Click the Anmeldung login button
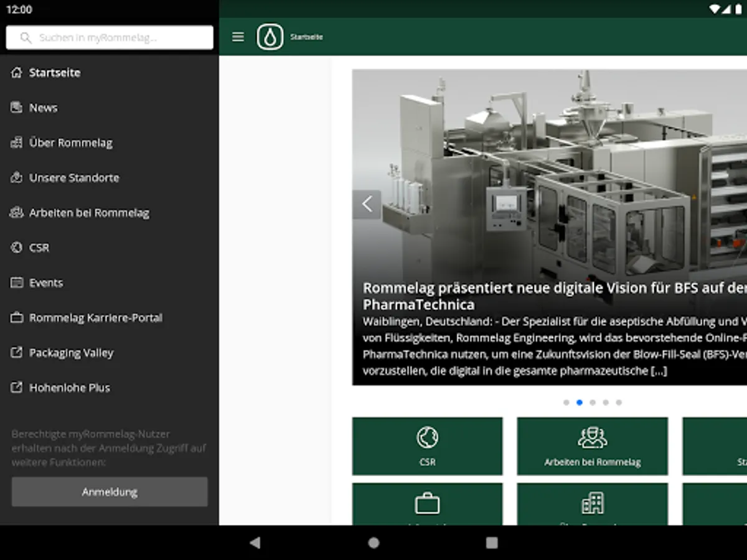 coord(110,492)
